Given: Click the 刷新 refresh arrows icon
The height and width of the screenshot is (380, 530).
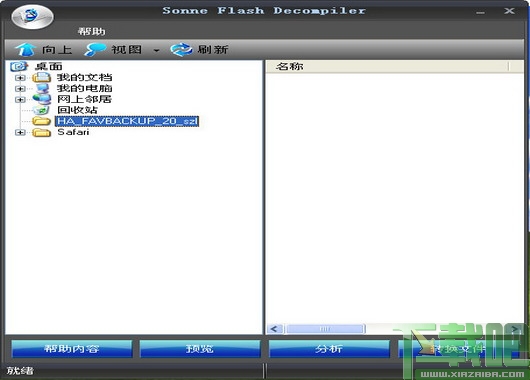Looking at the screenshot, I should tap(182, 50).
